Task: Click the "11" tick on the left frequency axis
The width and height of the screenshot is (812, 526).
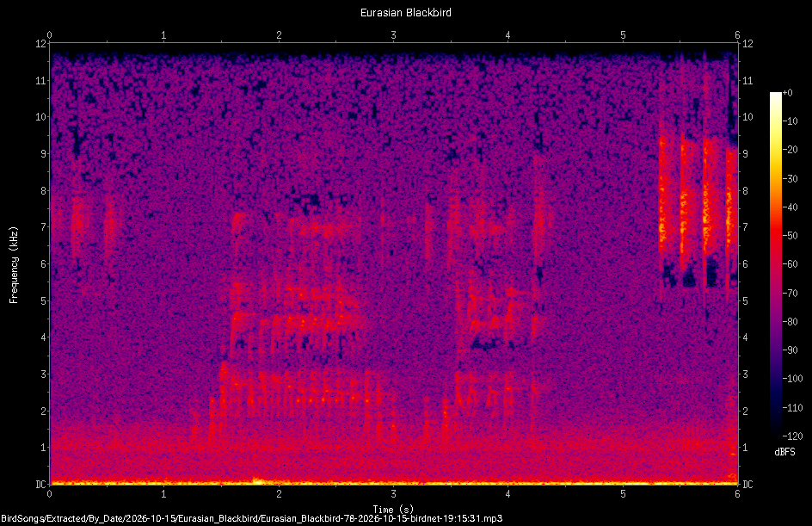Action: [40, 80]
